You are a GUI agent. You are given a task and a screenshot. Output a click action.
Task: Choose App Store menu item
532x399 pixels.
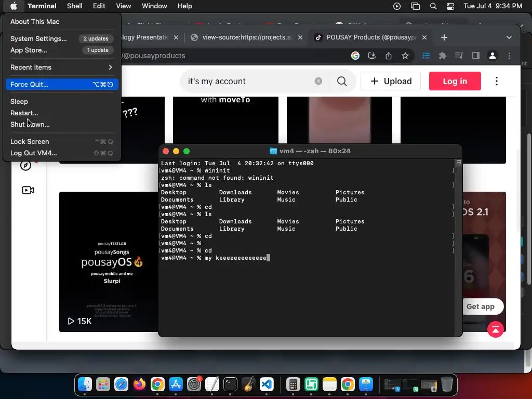point(62,50)
